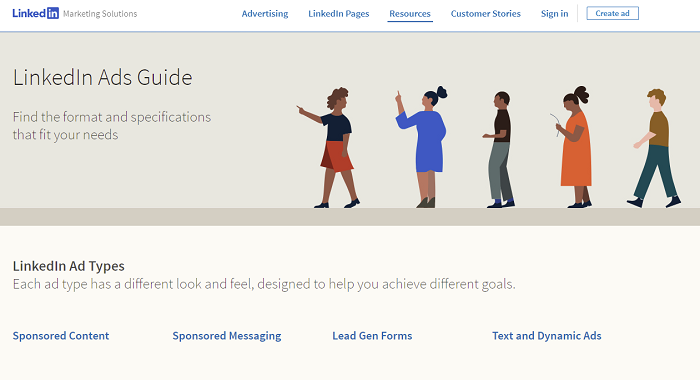Screen dimensions: 700x380
Task: Click the illustrated person in red skirt
Action: click(x=329, y=148)
